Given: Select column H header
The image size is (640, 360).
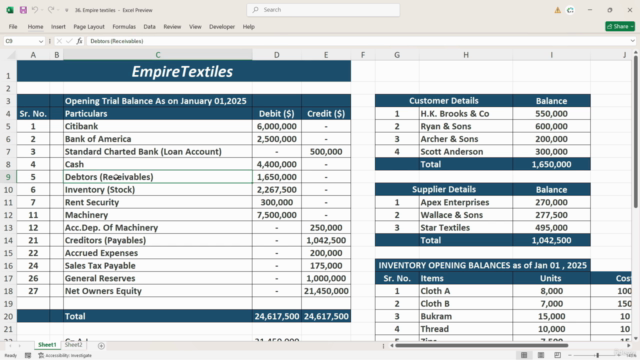Looking at the screenshot, I should click(466, 55).
